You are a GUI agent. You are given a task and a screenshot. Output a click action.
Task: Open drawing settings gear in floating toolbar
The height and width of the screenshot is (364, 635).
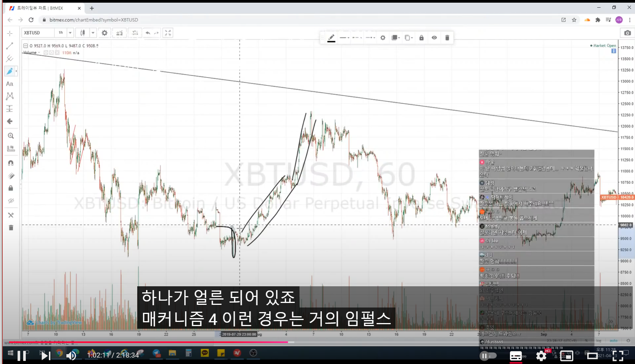pos(383,38)
